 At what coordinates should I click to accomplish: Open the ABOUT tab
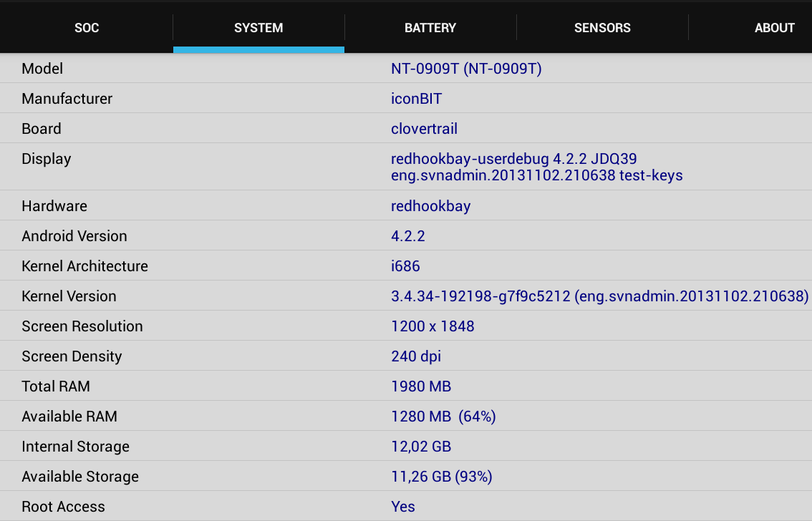[x=774, y=28]
